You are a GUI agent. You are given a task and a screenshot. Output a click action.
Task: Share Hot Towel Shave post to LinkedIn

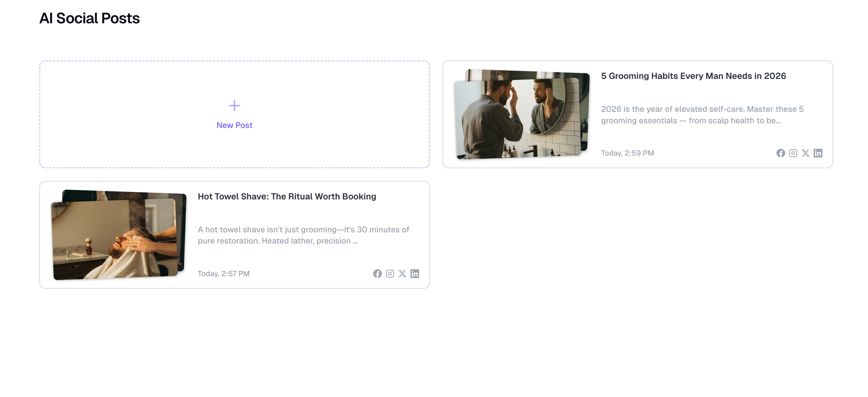pyautogui.click(x=415, y=274)
